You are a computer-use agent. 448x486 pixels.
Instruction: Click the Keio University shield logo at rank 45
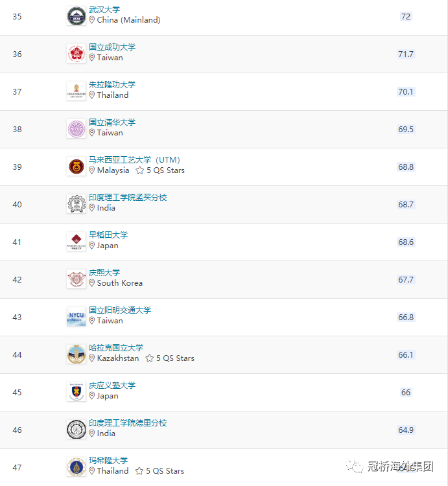(x=77, y=392)
